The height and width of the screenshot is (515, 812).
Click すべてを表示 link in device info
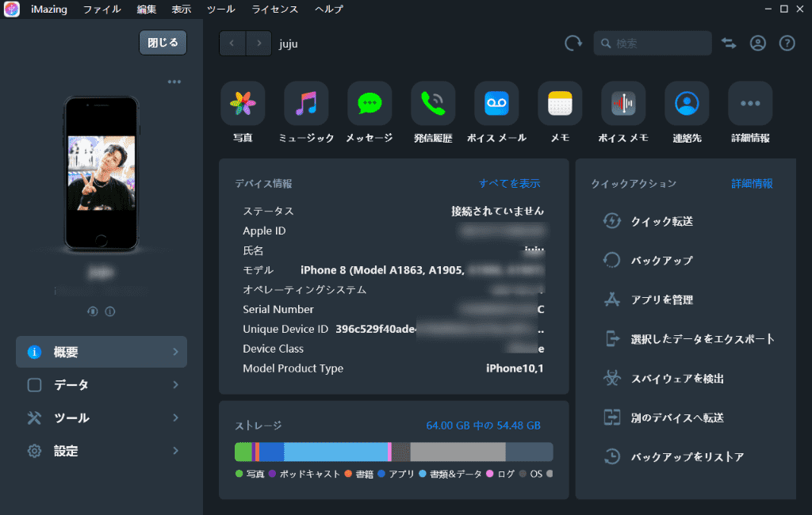pos(510,183)
